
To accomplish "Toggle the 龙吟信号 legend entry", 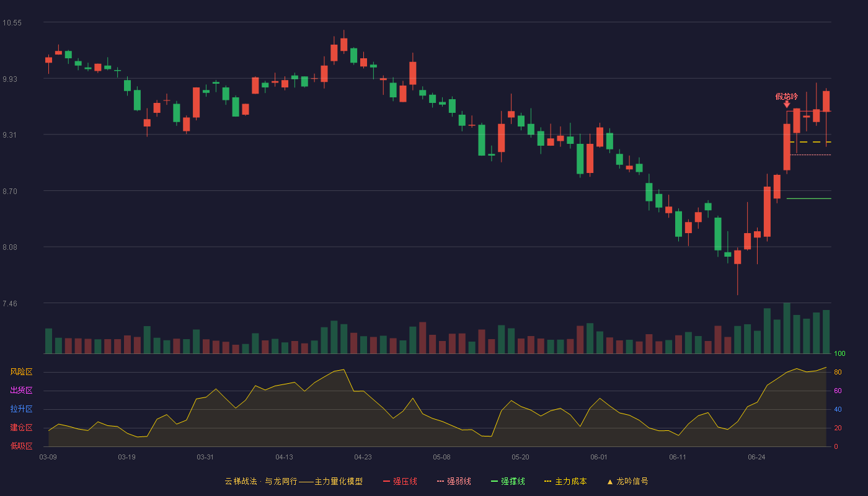I will 627,481.
